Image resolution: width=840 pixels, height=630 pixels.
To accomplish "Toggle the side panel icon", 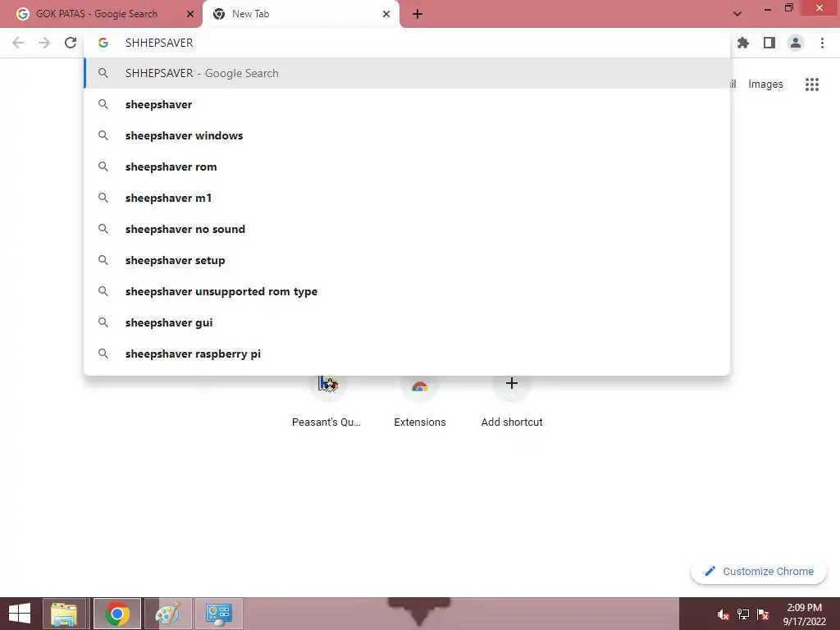I will tap(769, 43).
